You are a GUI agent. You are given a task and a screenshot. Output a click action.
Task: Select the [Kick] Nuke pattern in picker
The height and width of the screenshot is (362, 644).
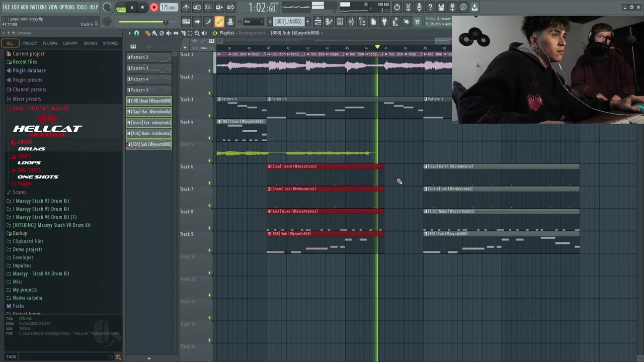click(149, 133)
